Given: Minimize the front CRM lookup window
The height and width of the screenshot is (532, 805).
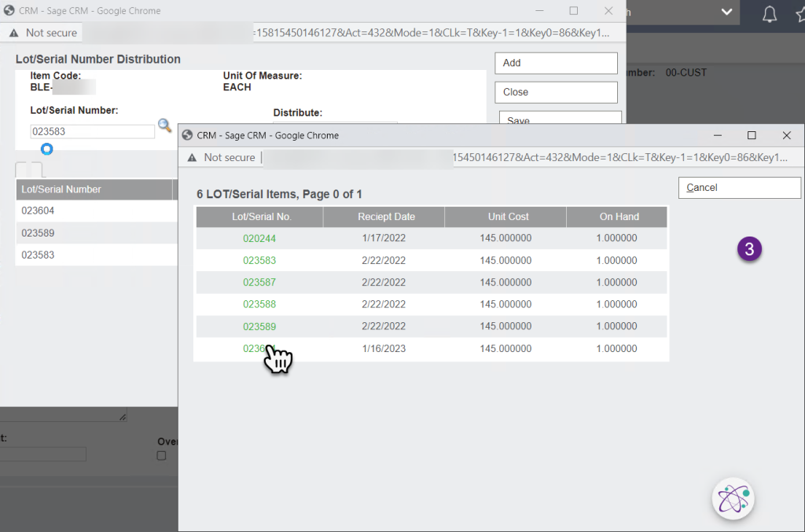Looking at the screenshot, I should [718, 135].
